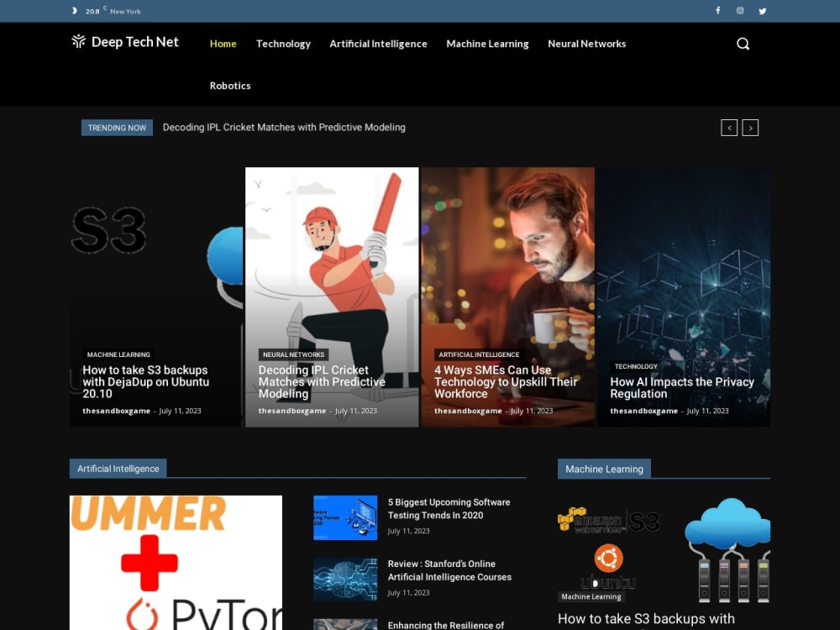Open the Facebook social icon
840x630 pixels.
pos(718,11)
